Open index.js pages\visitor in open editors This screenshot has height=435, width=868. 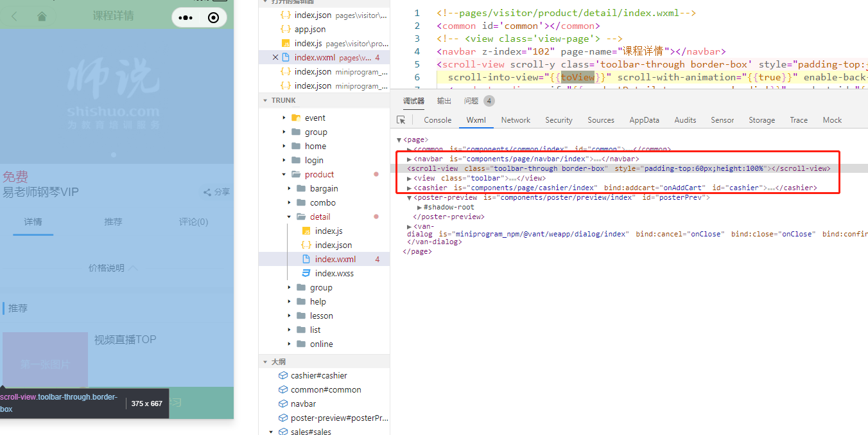(334, 43)
